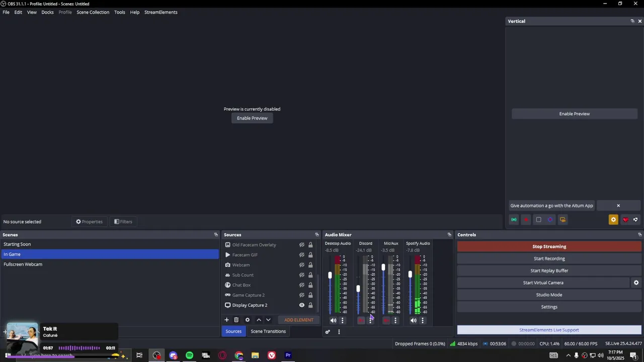Screen dimensions: 644x362
Task: Click Start Recording
Action: pyautogui.click(x=549, y=258)
